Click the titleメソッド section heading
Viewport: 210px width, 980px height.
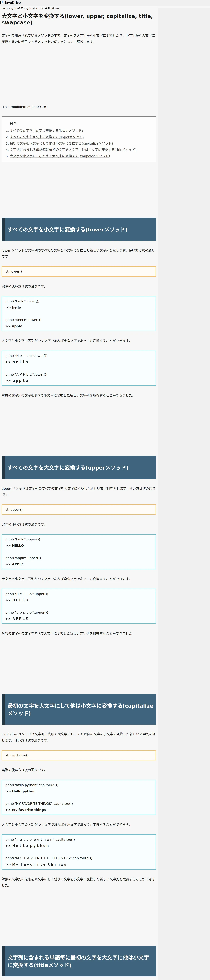[x=79, y=961]
